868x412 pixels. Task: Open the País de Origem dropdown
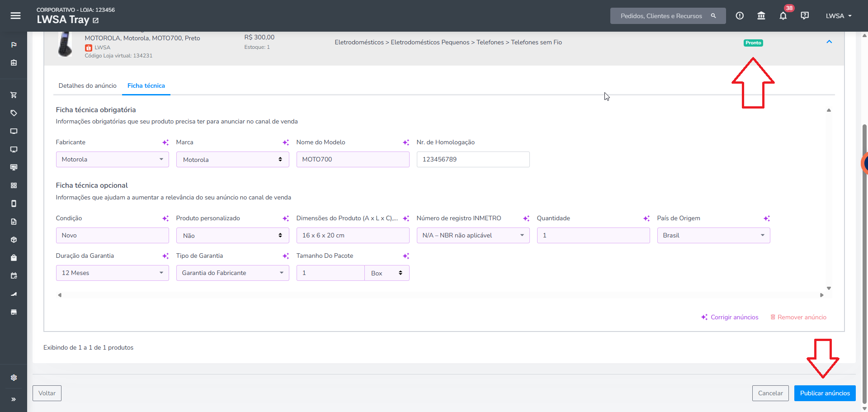713,235
